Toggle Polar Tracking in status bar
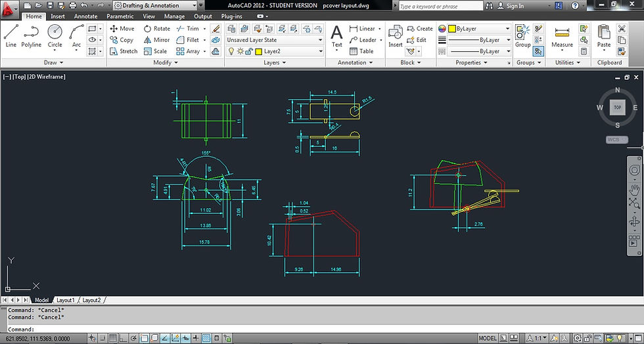 (x=133, y=338)
